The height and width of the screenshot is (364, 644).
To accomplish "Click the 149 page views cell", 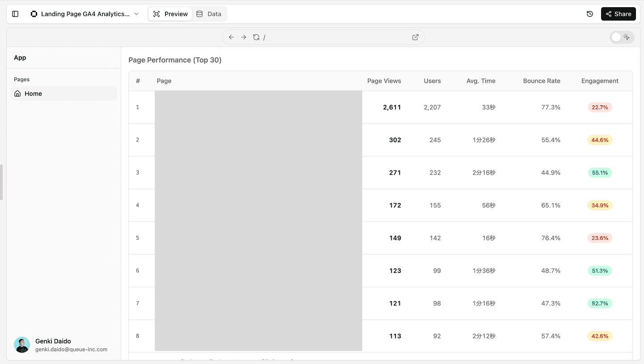I will point(395,238).
